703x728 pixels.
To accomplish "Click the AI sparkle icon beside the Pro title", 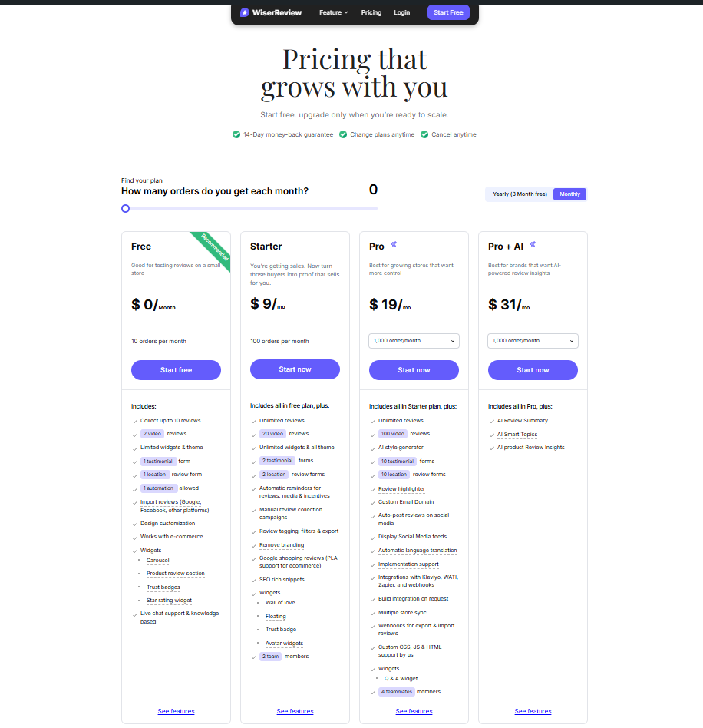I will click(393, 243).
